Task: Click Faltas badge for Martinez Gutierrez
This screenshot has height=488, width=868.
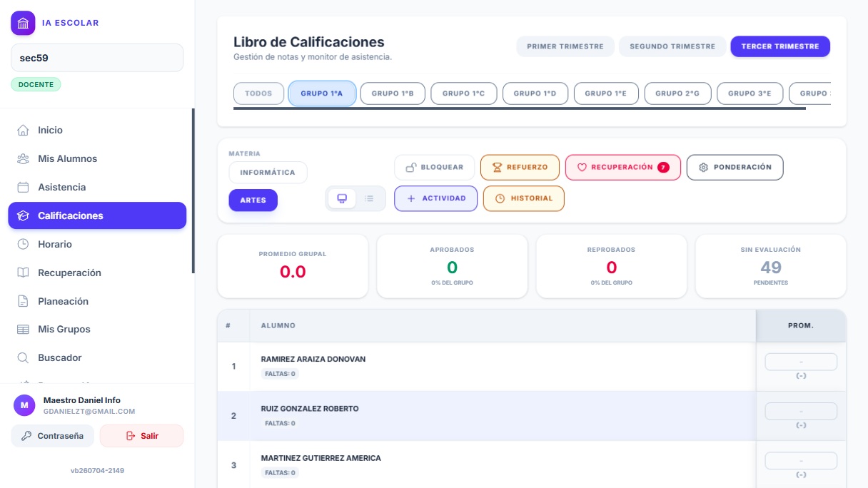Action: click(x=280, y=472)
